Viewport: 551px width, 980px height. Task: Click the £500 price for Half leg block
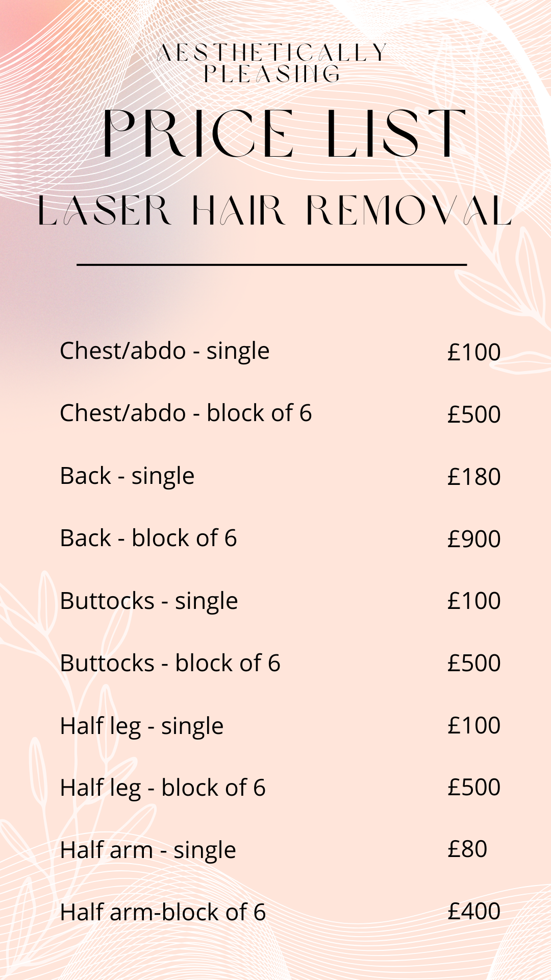474,787
